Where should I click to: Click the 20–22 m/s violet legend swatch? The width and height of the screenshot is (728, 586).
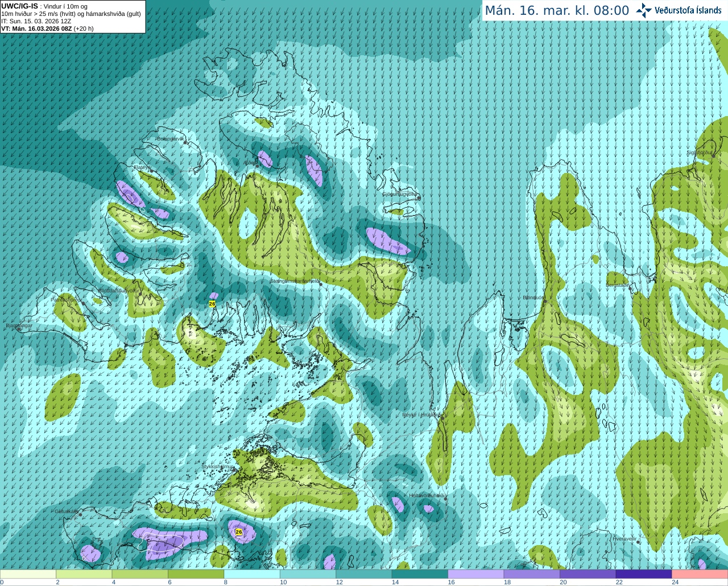pos(588,574)
